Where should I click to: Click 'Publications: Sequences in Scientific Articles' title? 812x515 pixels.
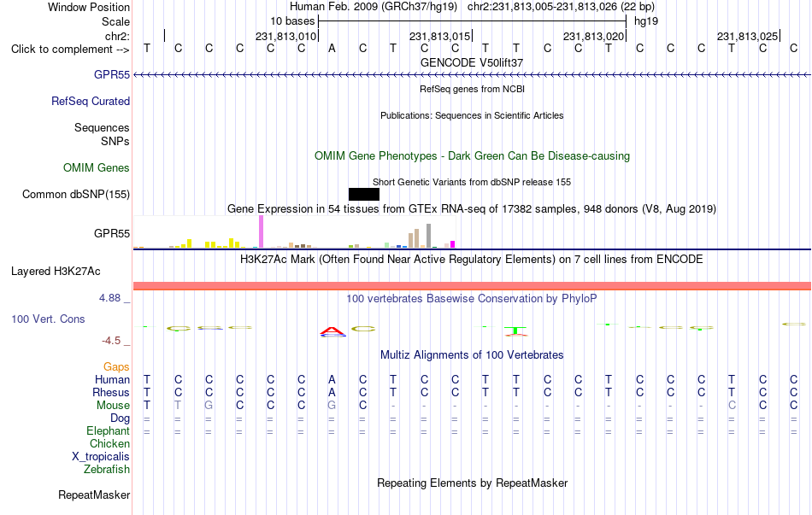(x=472, y=115)
